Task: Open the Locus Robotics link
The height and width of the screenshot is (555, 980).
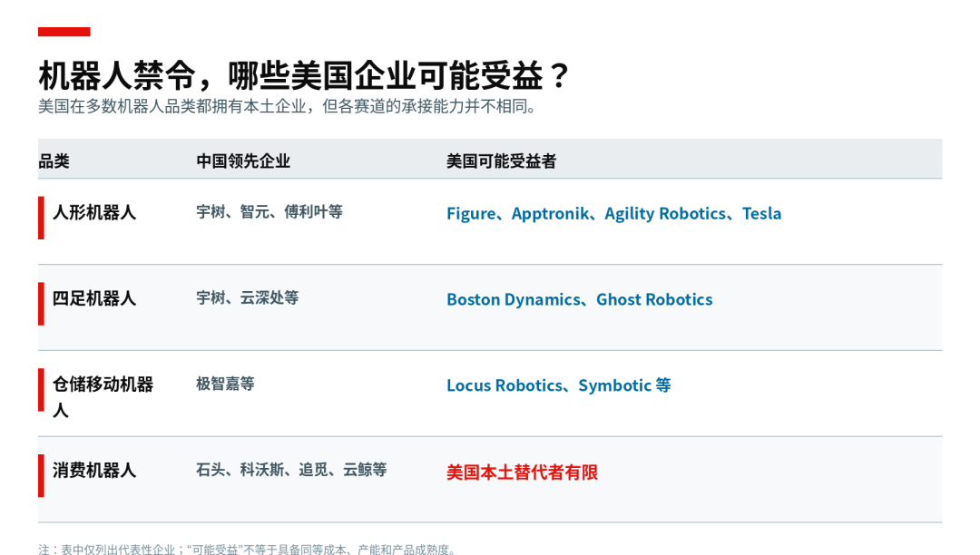Action: coord(505,385)
